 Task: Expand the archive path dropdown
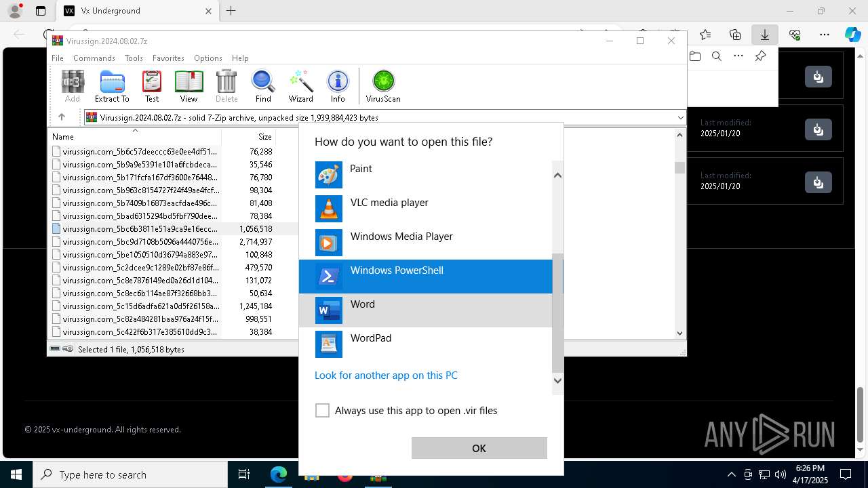[x=680, y=118]
